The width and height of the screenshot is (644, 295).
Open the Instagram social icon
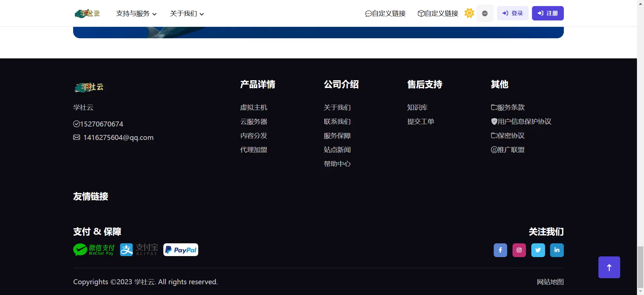tap(519, 250)
